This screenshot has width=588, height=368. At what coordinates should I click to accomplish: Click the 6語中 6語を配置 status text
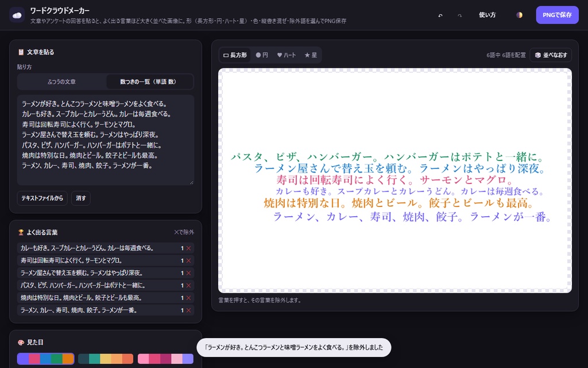(x=506, y=55)
